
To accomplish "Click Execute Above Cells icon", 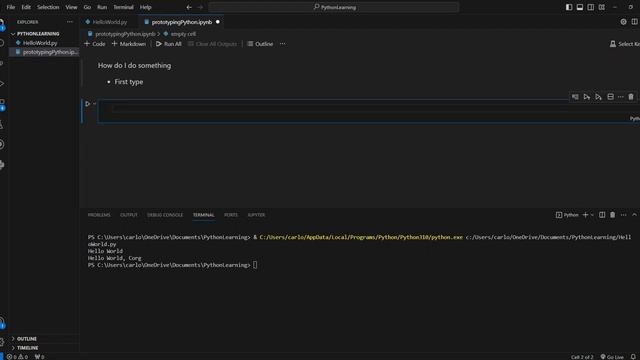I will point(587,97).
